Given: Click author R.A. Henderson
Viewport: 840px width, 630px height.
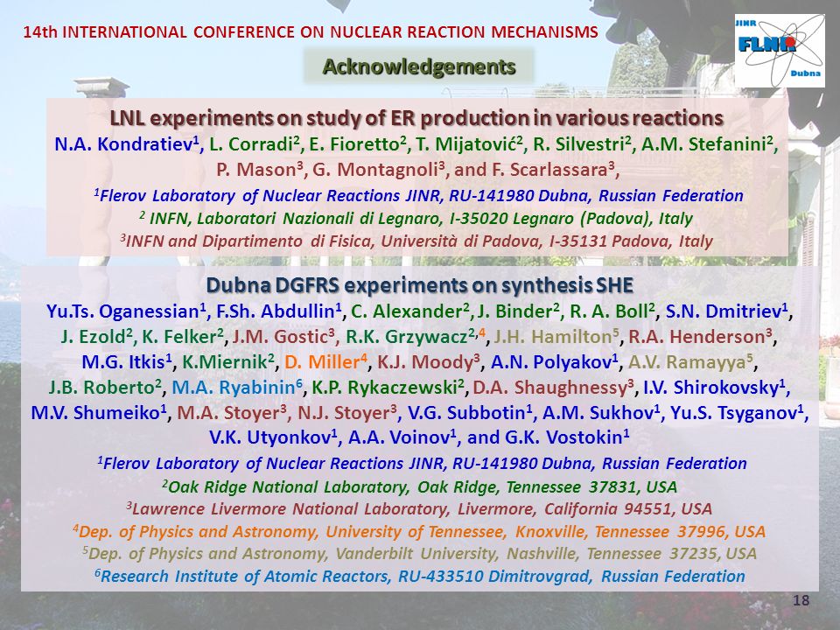Looking at the screenshot, I should (700, 337).
